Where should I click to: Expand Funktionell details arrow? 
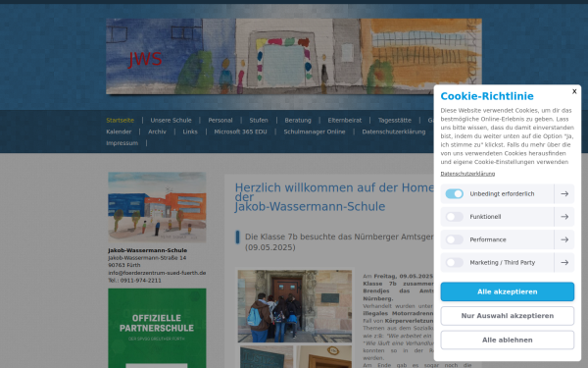[x=564, y=217]
